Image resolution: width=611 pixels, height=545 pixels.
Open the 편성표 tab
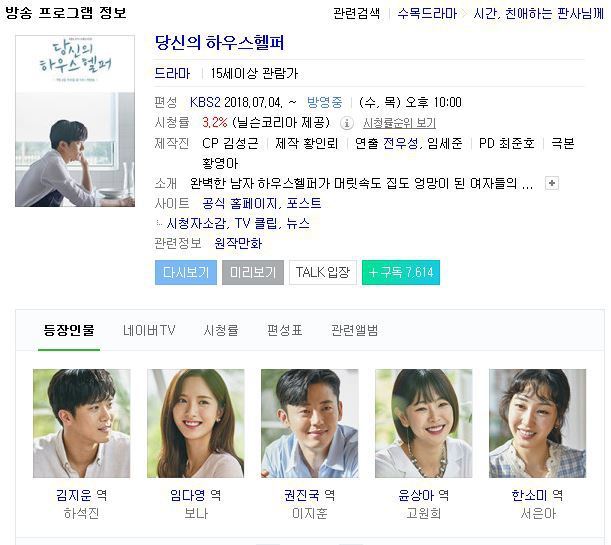tap(284, 330)
